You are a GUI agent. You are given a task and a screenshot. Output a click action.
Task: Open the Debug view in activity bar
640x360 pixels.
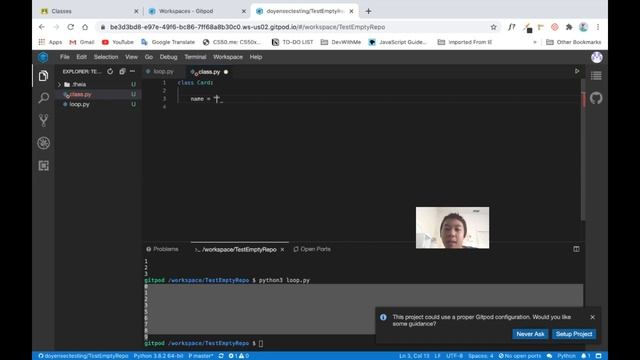point(43,143)
